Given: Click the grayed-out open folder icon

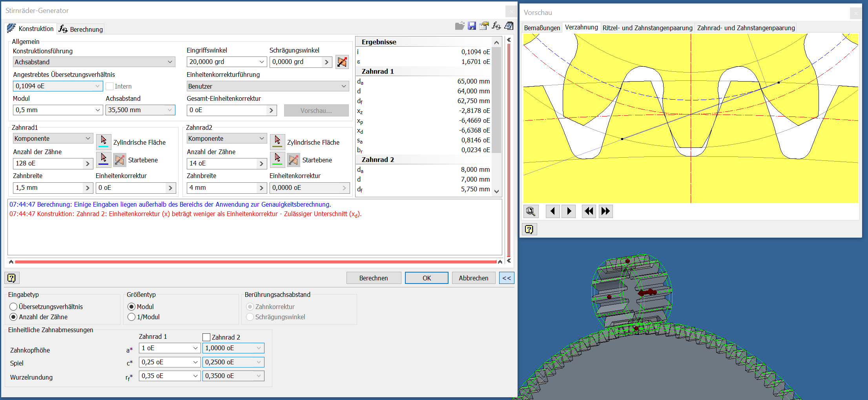Looking at the screenshot, I should pyautogui.click(x=460, y=26).
